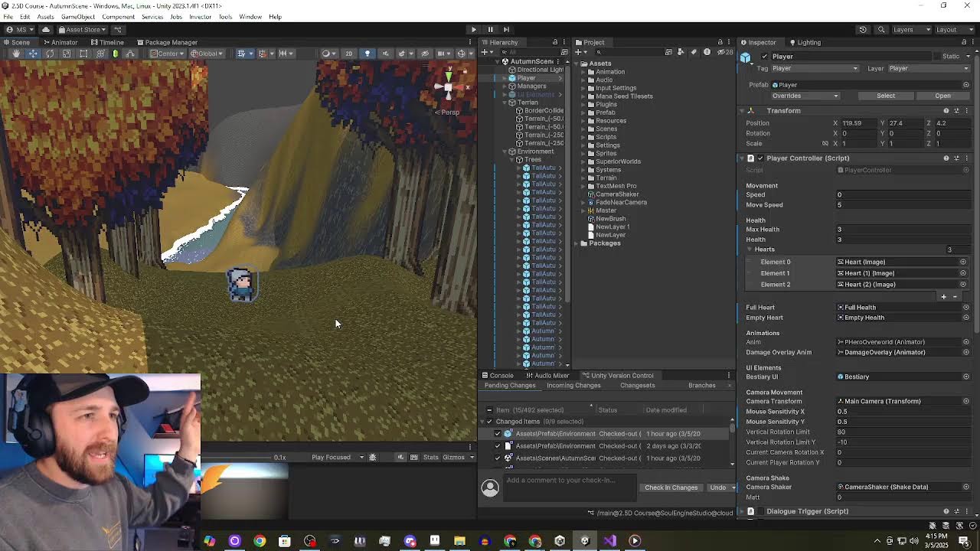Click the Unity scene orientation gizmo
The image size is (980, 551).
click(449, 86)
